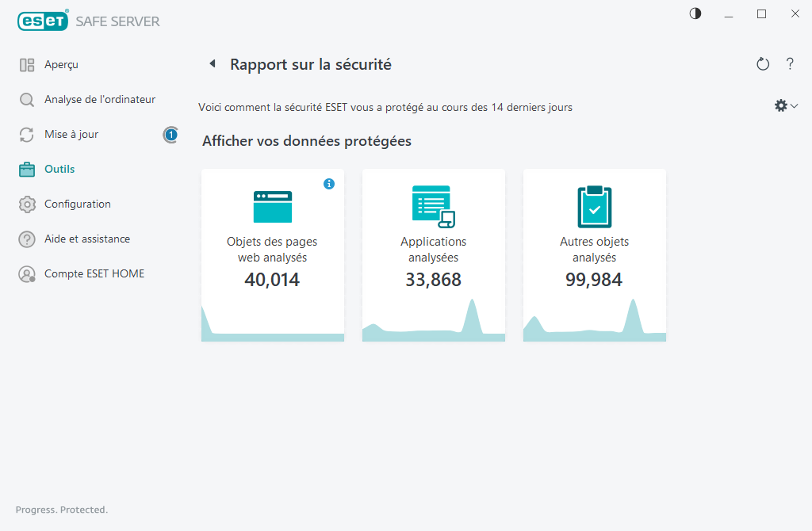Viewport: 812px width, 531px height.
Task: Click the Progress. Protected. tagline
Action: (x=62, y=510)
